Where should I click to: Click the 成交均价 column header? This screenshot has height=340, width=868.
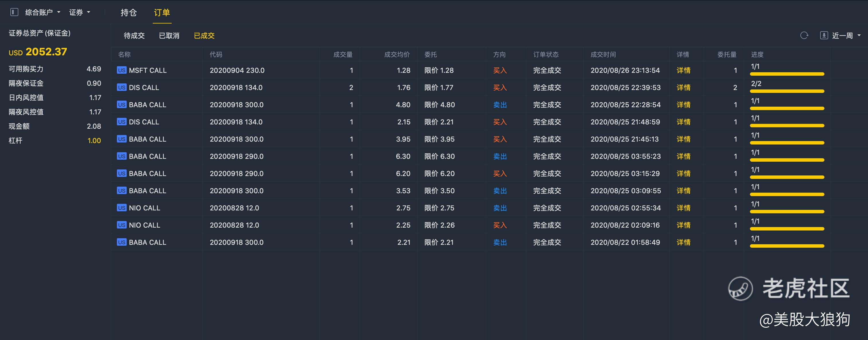point(397,54)
